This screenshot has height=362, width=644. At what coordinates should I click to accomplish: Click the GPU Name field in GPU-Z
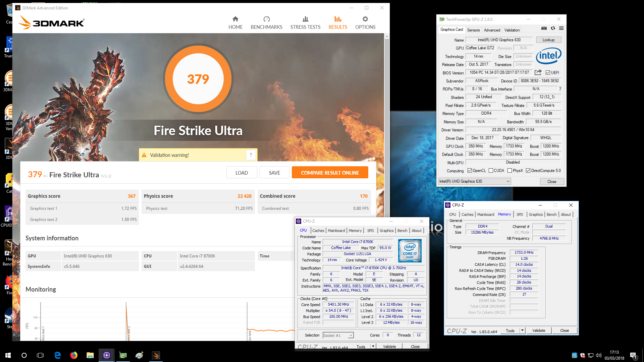pos(499,40)
